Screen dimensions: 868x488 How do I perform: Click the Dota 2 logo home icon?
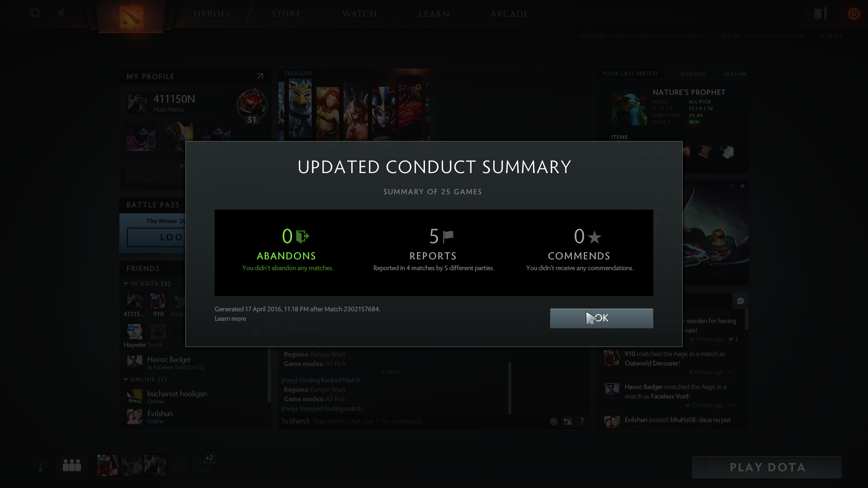point(131,16)
